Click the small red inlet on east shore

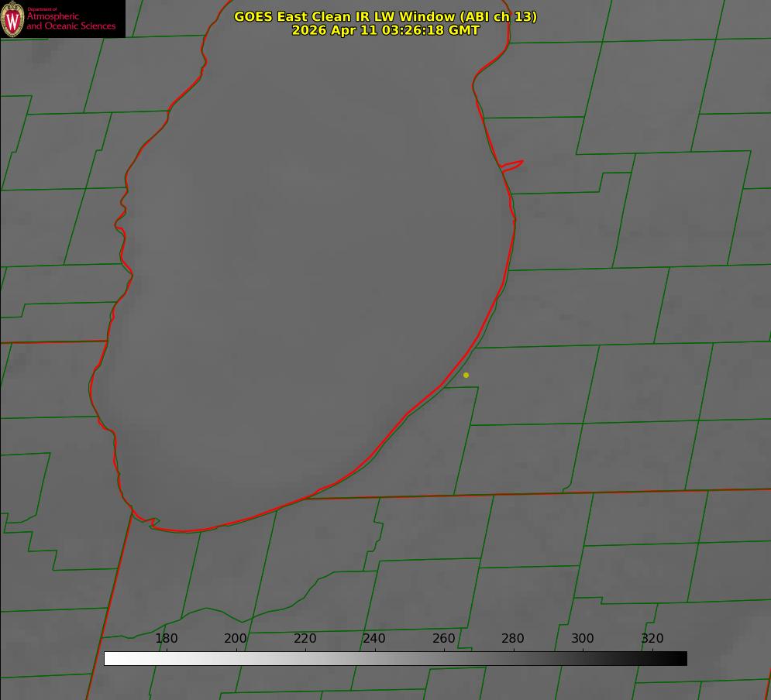(511, 166)
